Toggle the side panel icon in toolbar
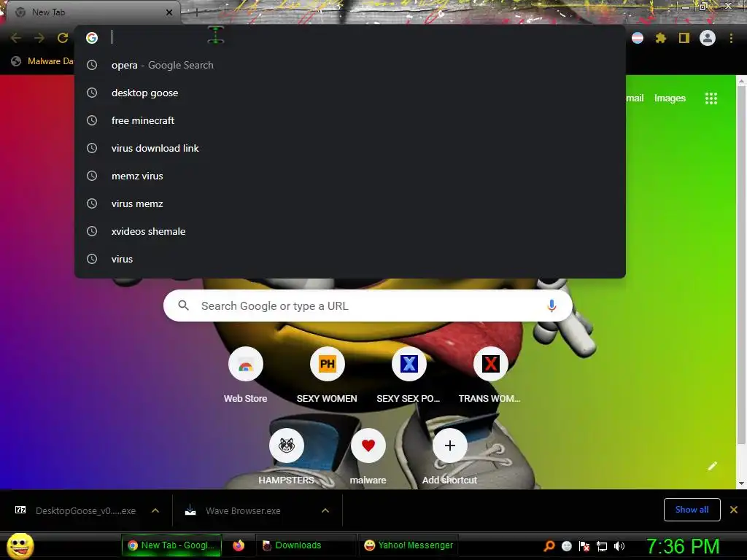Image resolution: width=747 pixels, height=560 pixels. [x=684, y=38]
